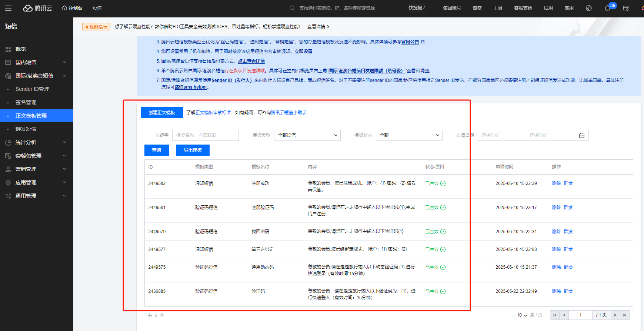Screen dimensions: 644x331
Task: Open the notification bell icon
Action: [607, 8]
